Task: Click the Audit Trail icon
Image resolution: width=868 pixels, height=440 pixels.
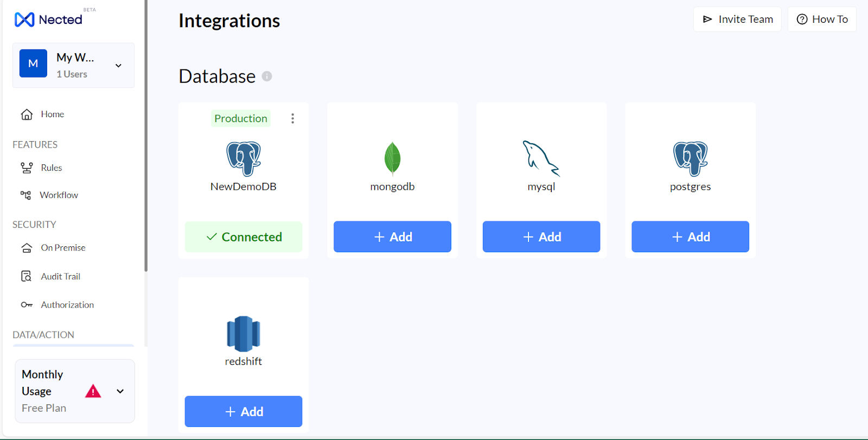Action: pos(26,276)
